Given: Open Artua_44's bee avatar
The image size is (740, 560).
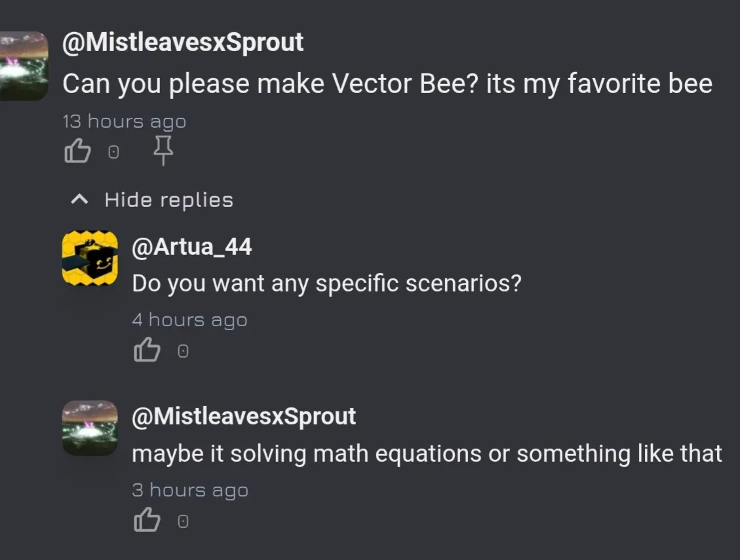Looking at the screenshot, I should (x=90, y=258).
